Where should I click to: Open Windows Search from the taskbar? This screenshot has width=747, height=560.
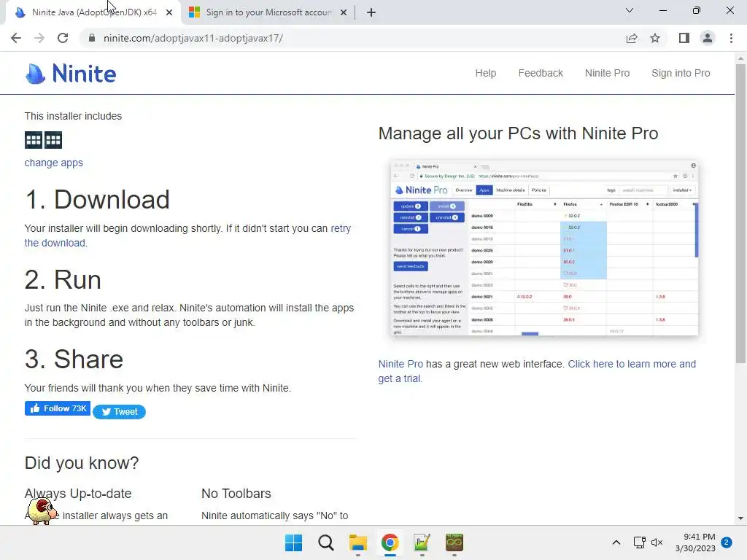(326, 542)
